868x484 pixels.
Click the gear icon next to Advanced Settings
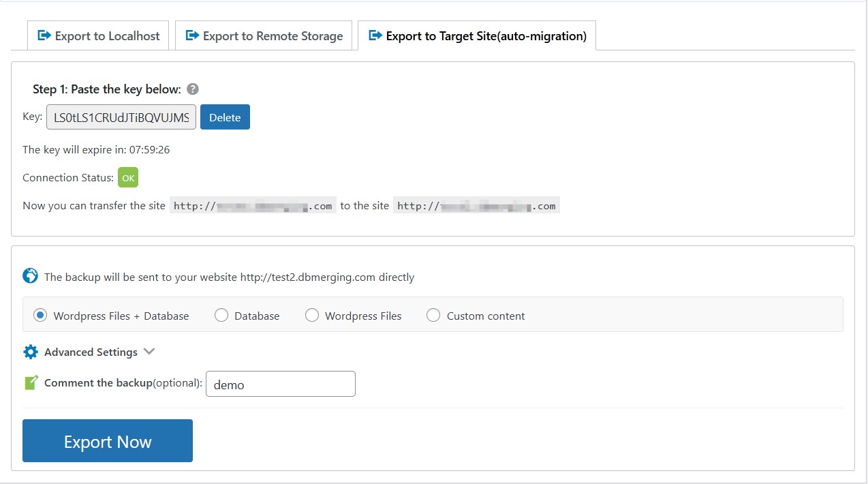[x=30, y=352]
